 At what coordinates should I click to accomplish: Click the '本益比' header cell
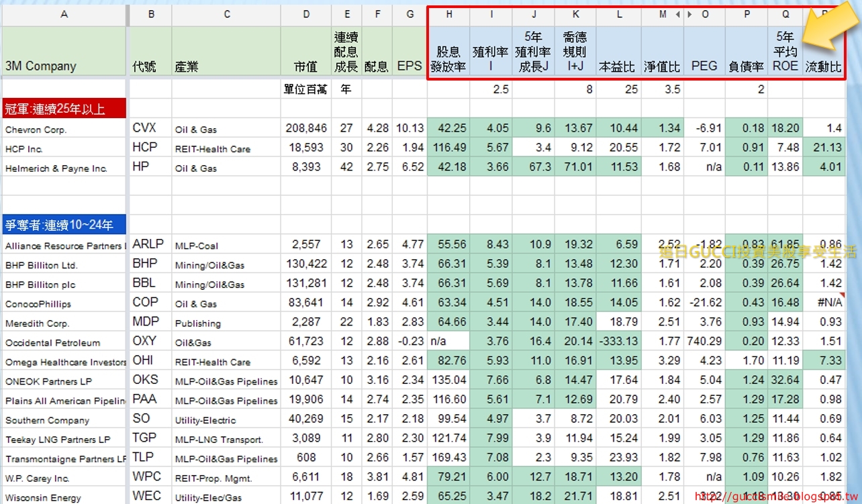click(x=619, y=51)
